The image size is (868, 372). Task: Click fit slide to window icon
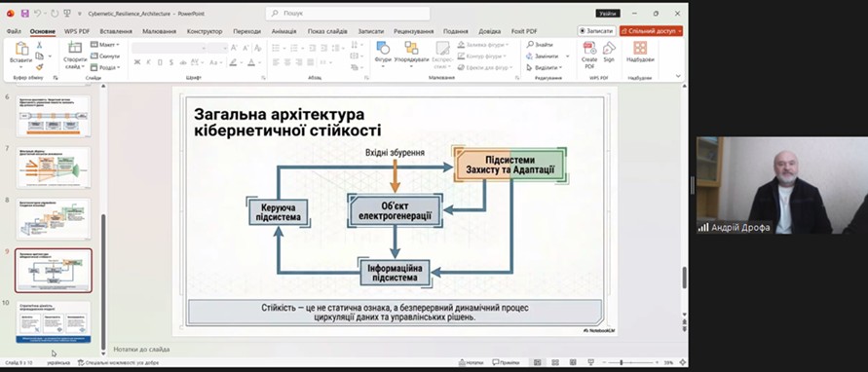coord(682,362)
